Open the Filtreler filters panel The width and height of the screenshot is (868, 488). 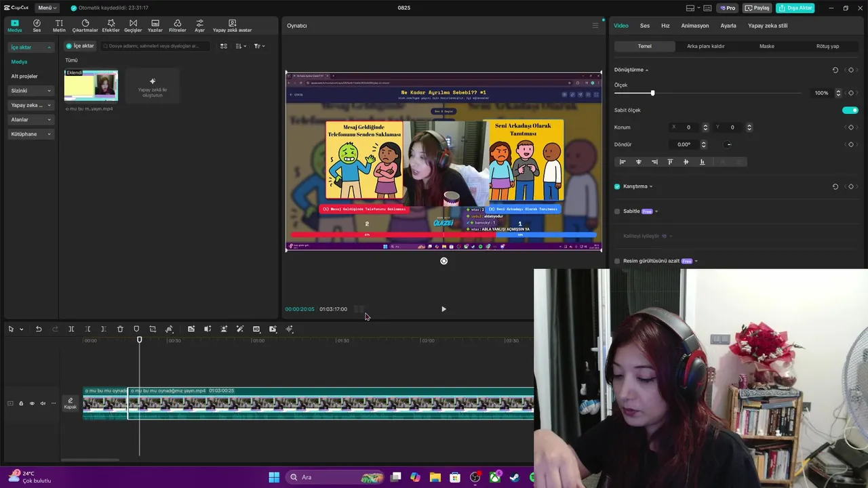[x=177, y=26]
